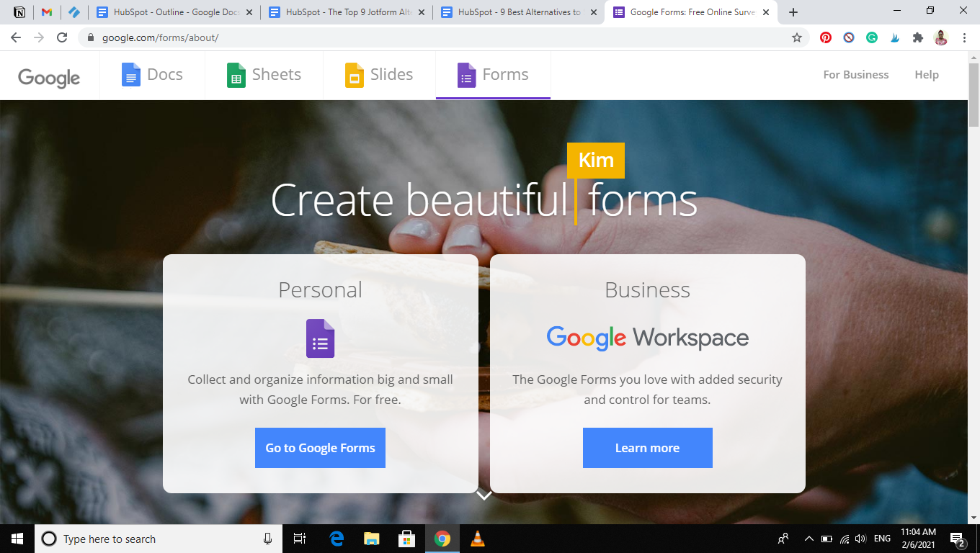980x553 pixels.
Task: Click Go to Google Forms button
Action: (x=320, y=448)
